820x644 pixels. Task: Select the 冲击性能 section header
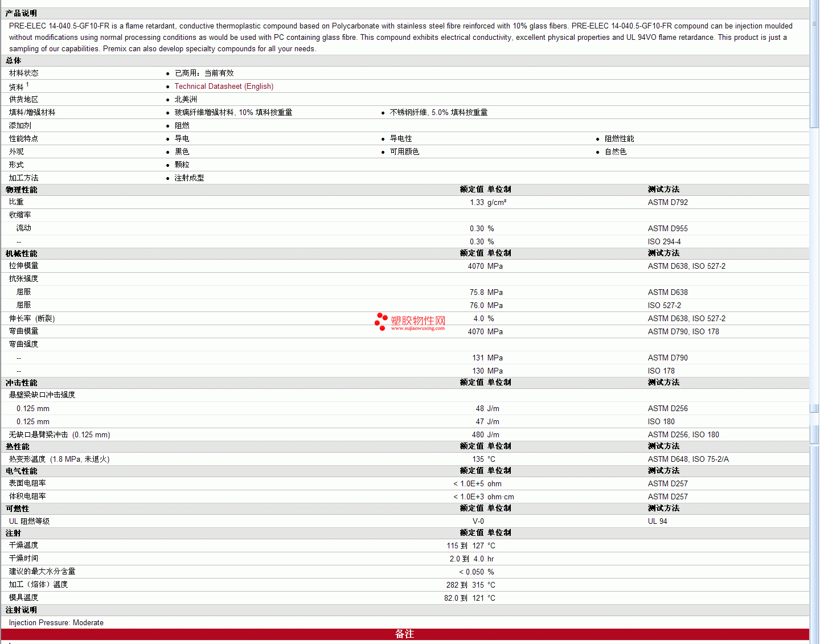(21, 383)
